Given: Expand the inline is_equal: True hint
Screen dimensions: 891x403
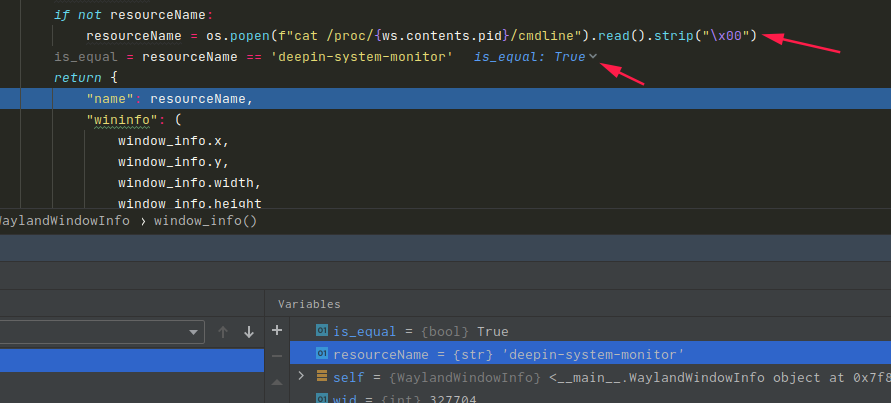Looking at the screenshot, I should [594, 56].
